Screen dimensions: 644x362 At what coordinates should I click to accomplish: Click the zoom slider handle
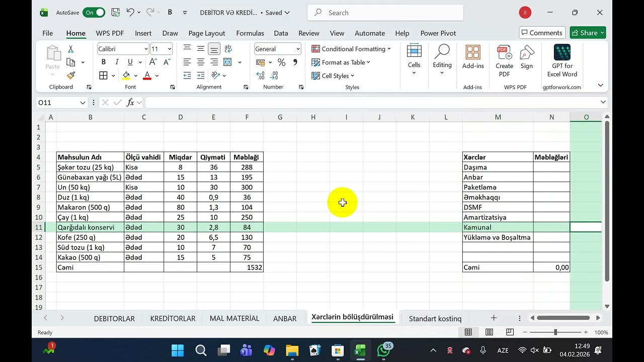[555, 332]
